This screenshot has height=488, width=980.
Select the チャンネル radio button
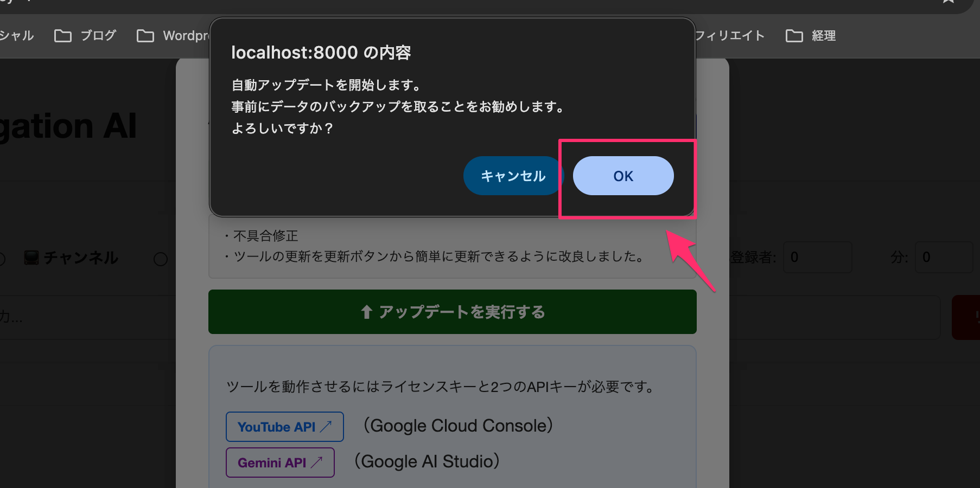point(1,259)
